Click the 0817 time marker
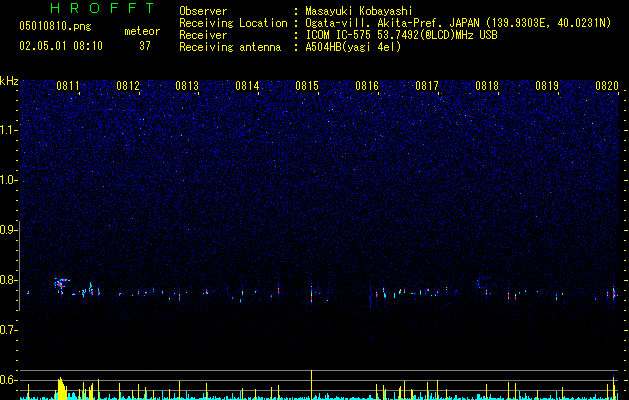 click(427, 86)
